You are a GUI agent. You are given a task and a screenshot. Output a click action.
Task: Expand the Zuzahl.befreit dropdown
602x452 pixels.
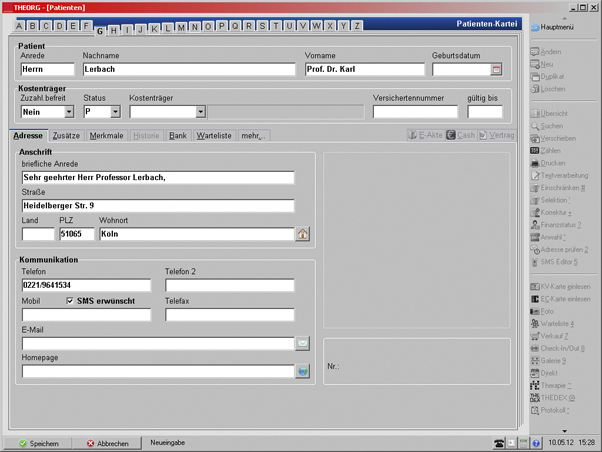coord(69,113)
